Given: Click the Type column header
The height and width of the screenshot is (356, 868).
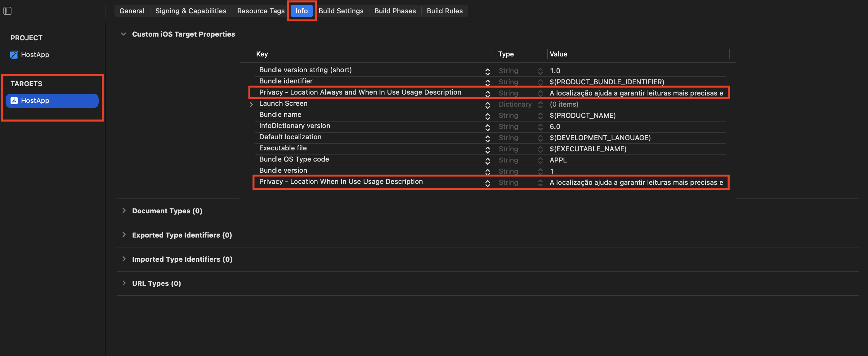Looking at the screenshot, I should click(506, 54).
